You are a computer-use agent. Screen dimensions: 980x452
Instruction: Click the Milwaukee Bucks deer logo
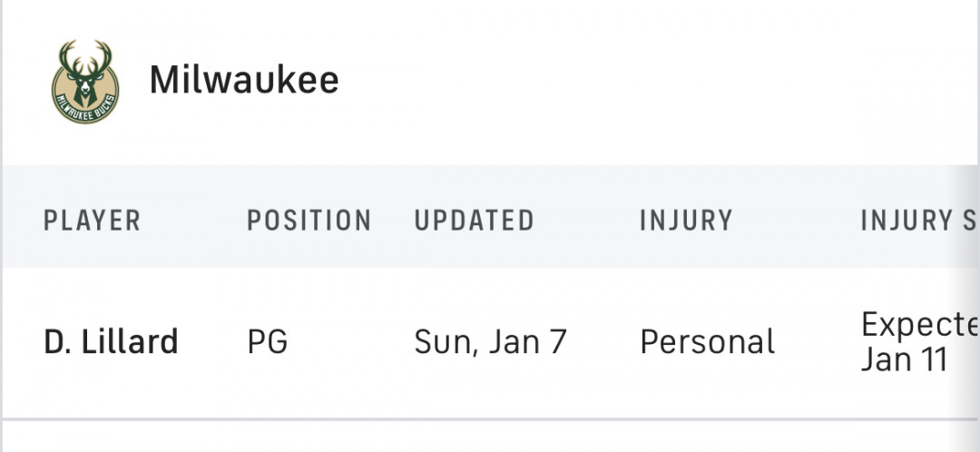coord(85,82)
